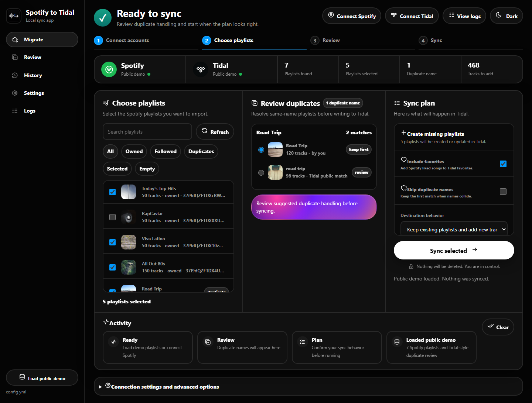Click the green Ready to sync checkmark icon
The height and width of the screenshot is (403, 532).
[103, 18]
